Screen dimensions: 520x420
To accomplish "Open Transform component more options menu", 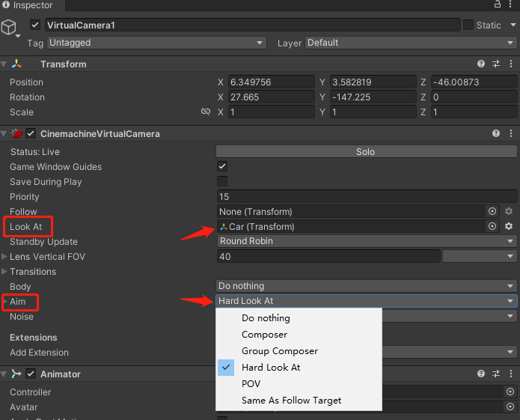I will click(x=511, y=64).
